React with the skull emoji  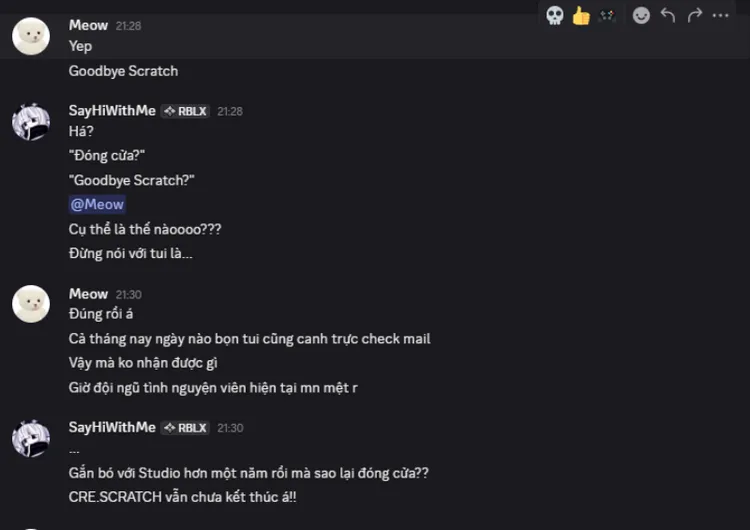coord(555,15)
